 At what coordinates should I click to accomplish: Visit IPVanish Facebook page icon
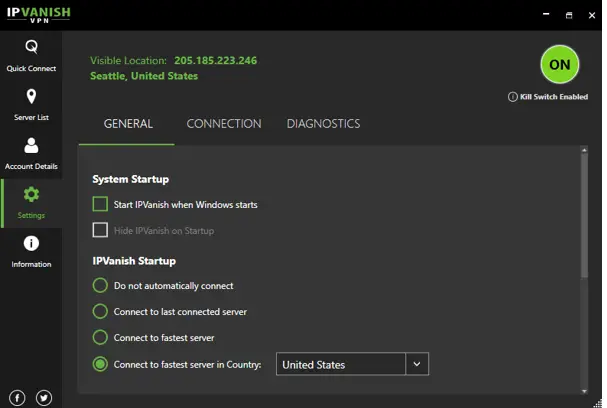[x=17, y=398]
